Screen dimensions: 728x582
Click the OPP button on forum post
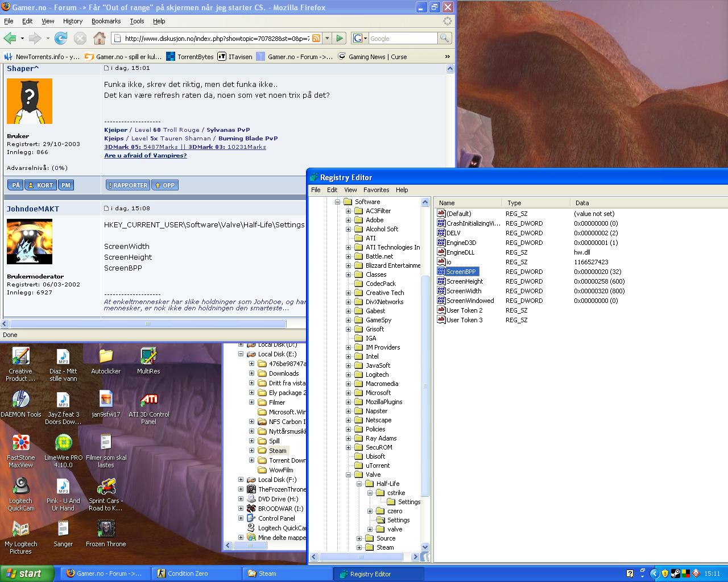166,185
